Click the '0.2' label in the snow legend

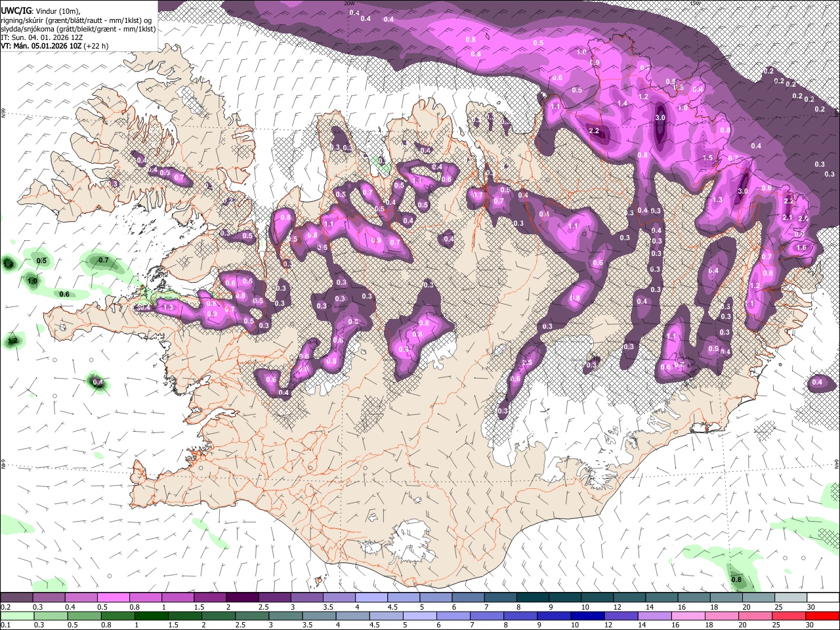pos(4,607)
